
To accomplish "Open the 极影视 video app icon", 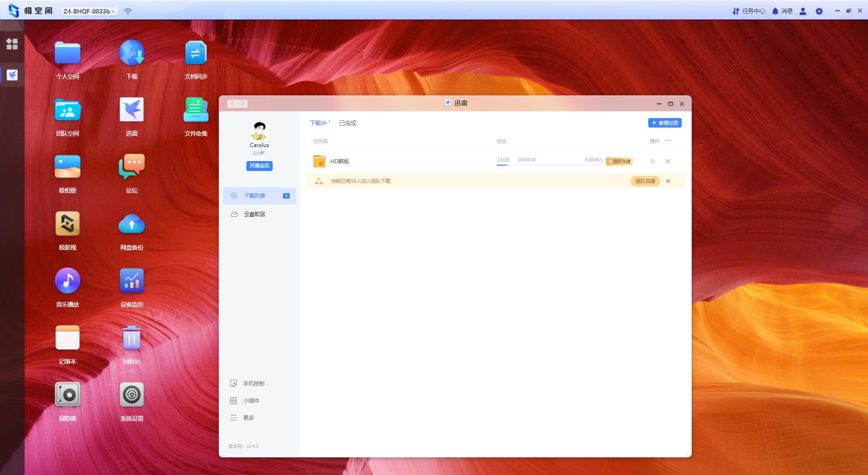I will tap(67, 224).
